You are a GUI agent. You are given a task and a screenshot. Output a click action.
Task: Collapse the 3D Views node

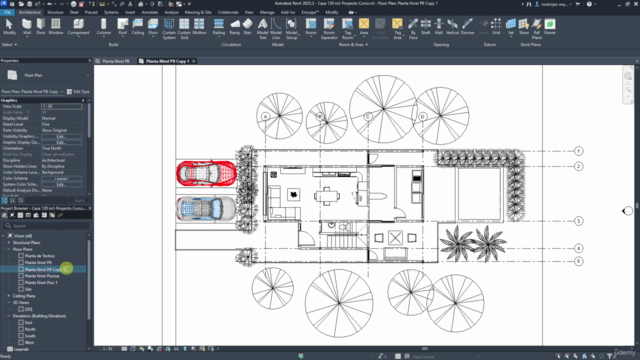(x=9, y=302)
